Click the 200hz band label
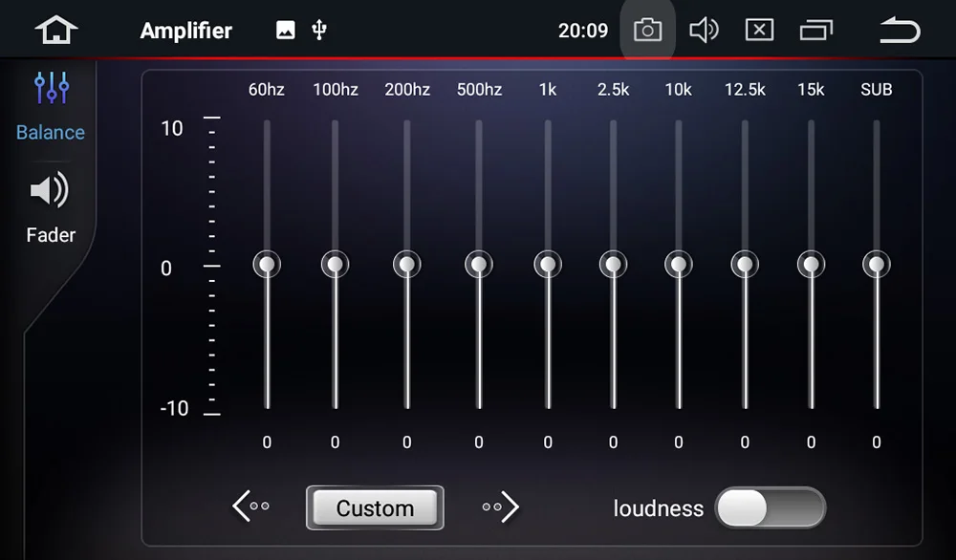This screenshot has height=560, width=956. (407, 90)
